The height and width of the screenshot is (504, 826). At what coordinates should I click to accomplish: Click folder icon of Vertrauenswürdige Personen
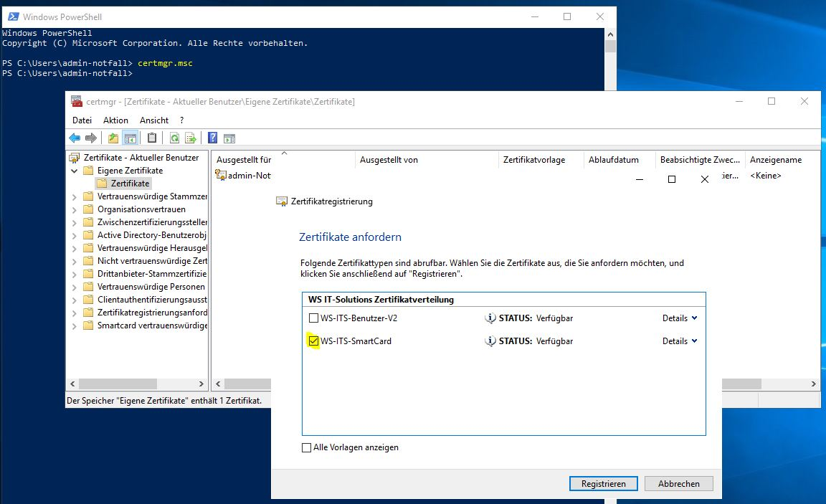88,287
